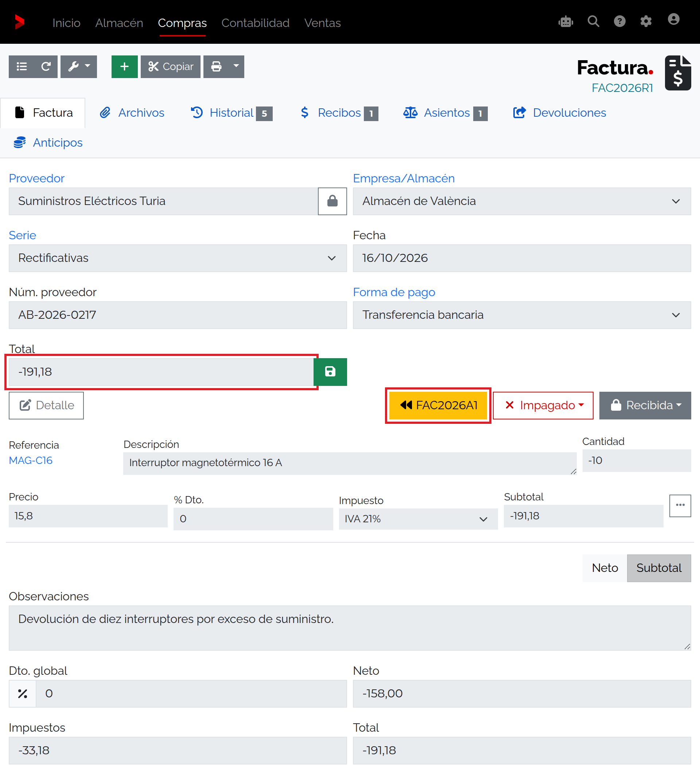Open the robot assistant icon

coord(565,22)
